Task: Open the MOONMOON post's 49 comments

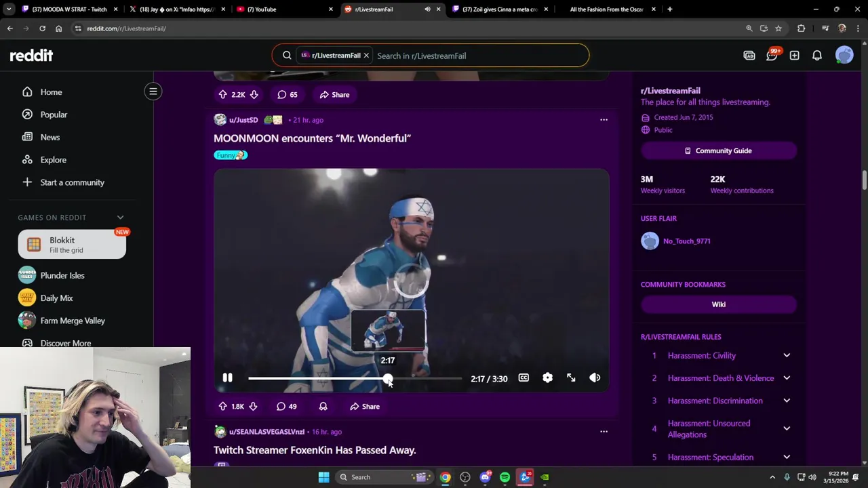Action: coord(287,407)
